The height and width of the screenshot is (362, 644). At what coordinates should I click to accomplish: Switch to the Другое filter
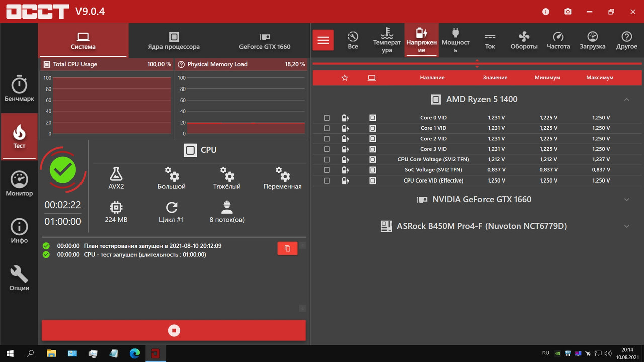[627, 40]
